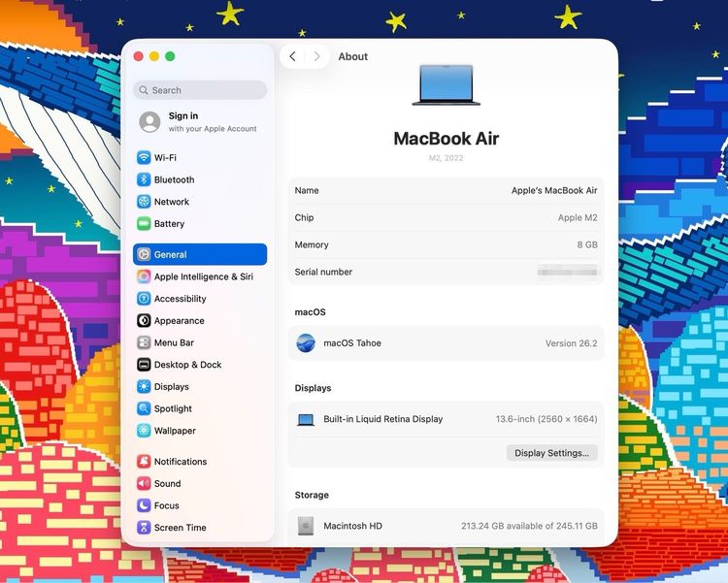Click the Displays sun icon
Screen dimensions: 728x583
tap(144, 387)
